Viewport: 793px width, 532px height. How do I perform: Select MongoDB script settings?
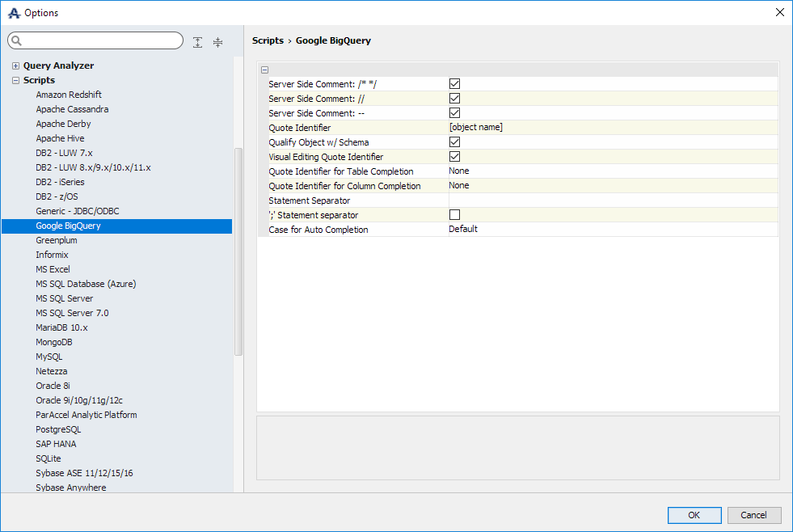pos(54,342)
